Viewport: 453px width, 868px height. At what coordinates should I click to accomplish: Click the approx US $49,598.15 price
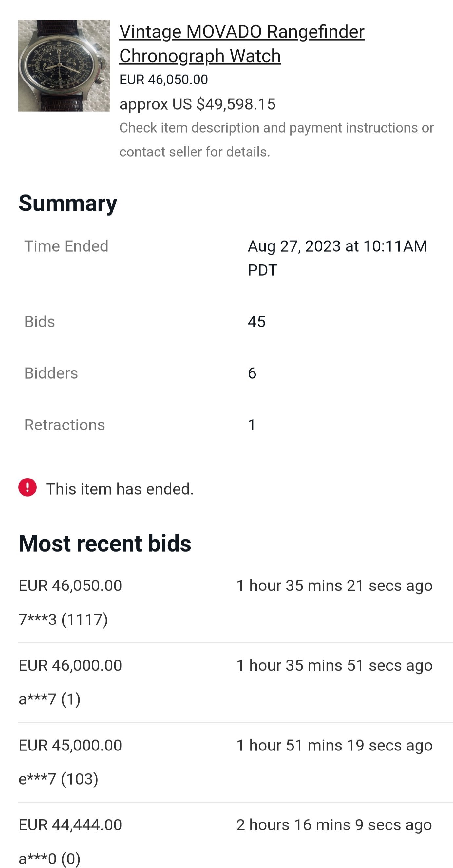(197, 104)
